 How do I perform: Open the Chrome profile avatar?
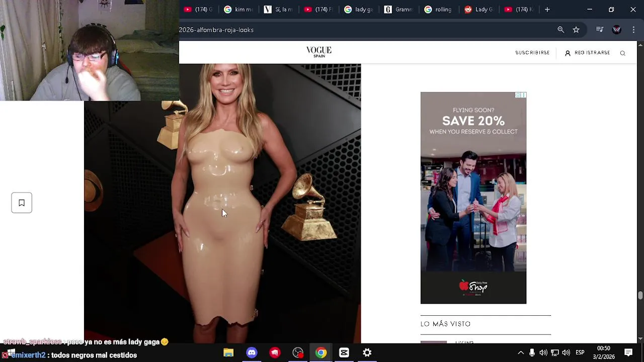tap(616, 30)
